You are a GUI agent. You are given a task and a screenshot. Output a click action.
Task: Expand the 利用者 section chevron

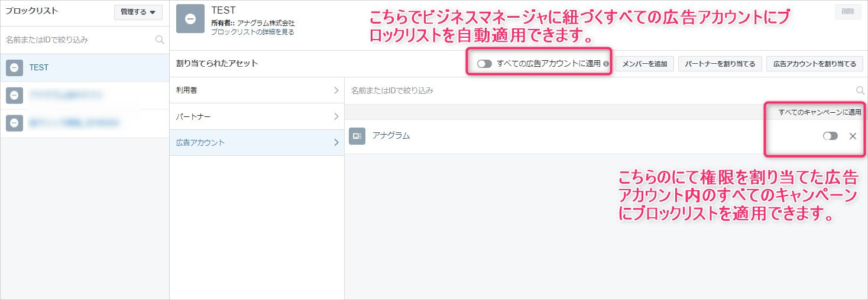[x=336, y=90]
